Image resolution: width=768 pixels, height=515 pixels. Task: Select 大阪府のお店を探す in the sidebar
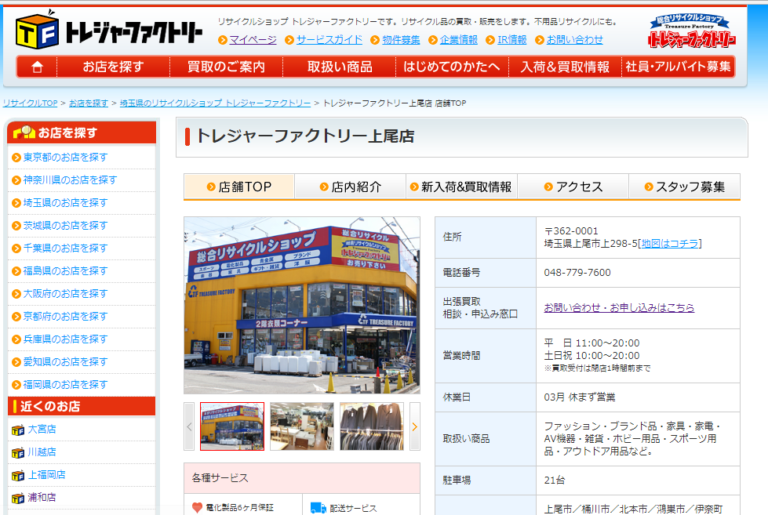pyautogui.click(x=65, y=294)
